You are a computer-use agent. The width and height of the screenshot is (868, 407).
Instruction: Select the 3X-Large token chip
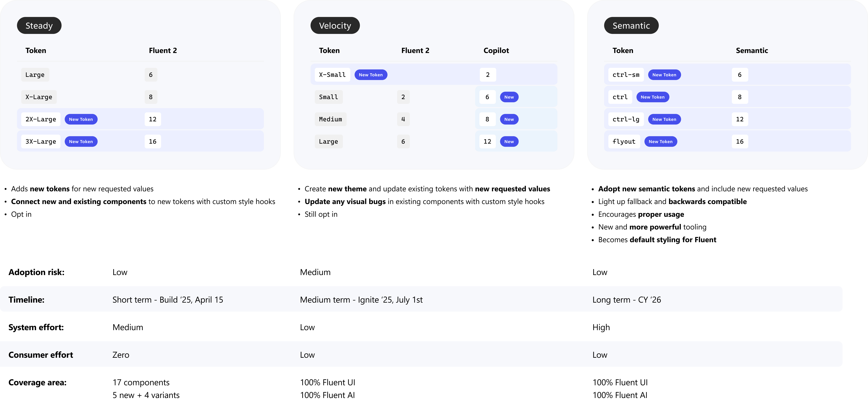pos(41,141)
